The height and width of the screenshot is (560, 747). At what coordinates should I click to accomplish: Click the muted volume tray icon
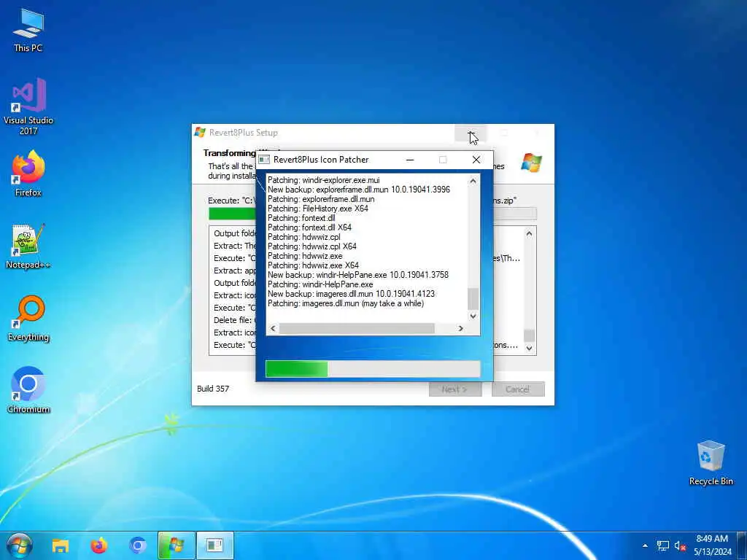click(x=680, y=545)
